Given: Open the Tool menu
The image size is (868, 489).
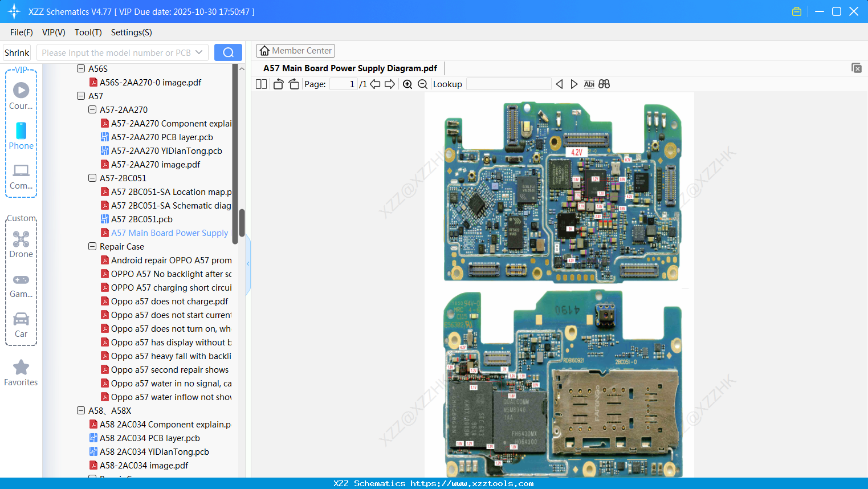Looking at the screenshot, I should click(88, 32).
